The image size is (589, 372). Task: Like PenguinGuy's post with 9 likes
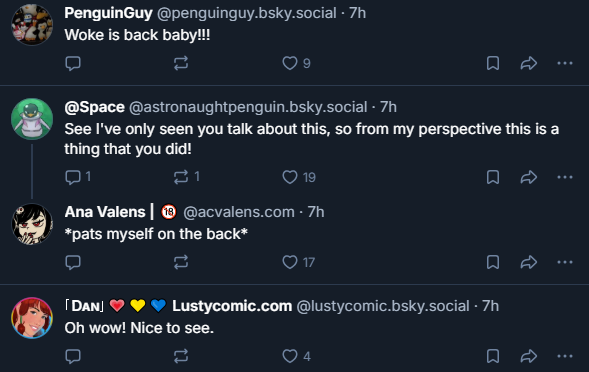(296, 63)
